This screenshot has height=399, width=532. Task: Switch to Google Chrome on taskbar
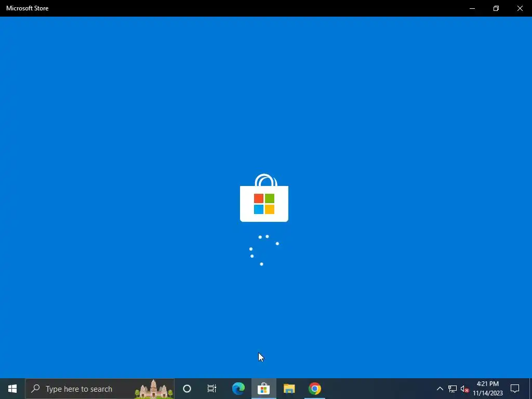click(314, 389)
